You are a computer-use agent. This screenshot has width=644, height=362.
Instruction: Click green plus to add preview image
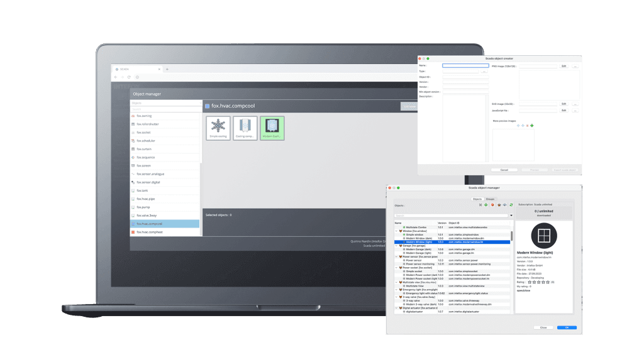pyautogui.click(x=532, y=126)
